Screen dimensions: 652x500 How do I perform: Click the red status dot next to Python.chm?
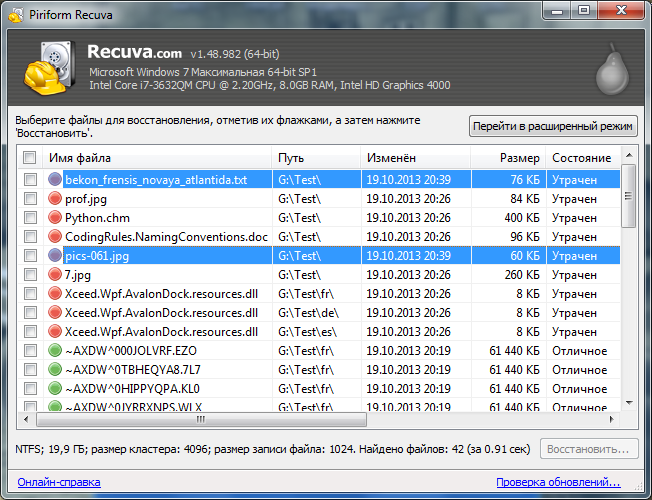point(55,217)
